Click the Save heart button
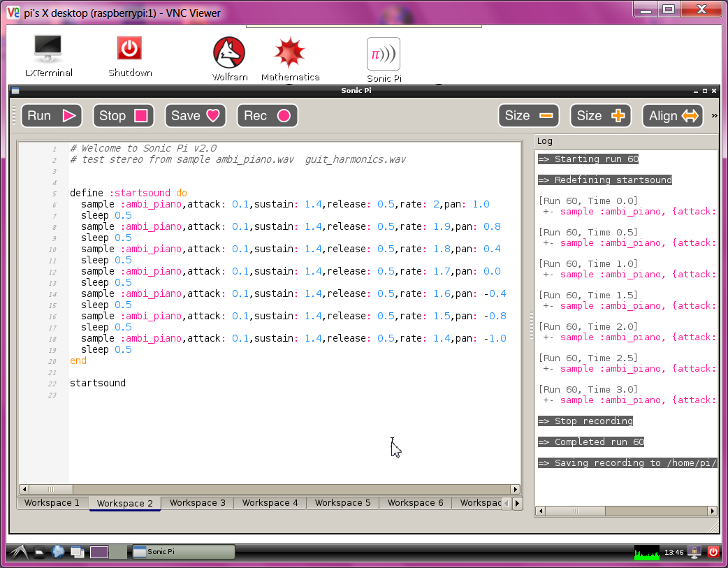The image size is (728, 568). pyautogui.click(x=196, y=116)
